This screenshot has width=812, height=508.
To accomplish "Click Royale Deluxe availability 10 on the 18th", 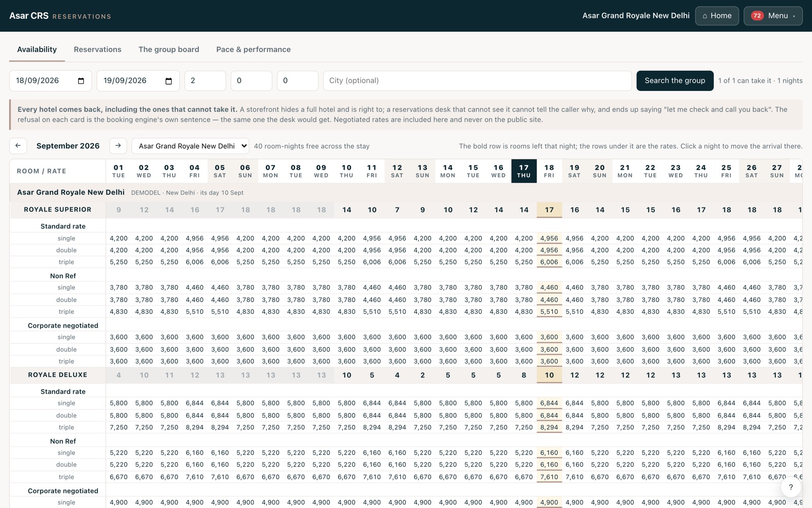I will click(x=549, y=375).
